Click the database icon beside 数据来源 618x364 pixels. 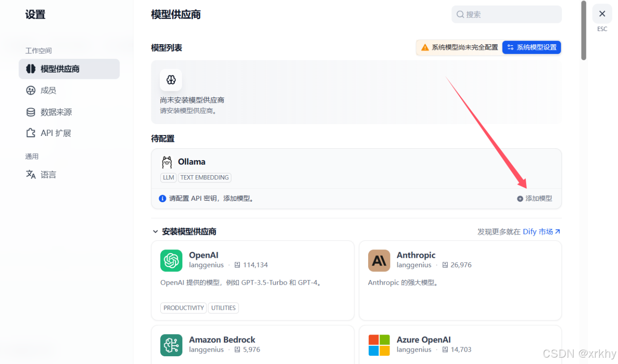(x=31, y=112)
